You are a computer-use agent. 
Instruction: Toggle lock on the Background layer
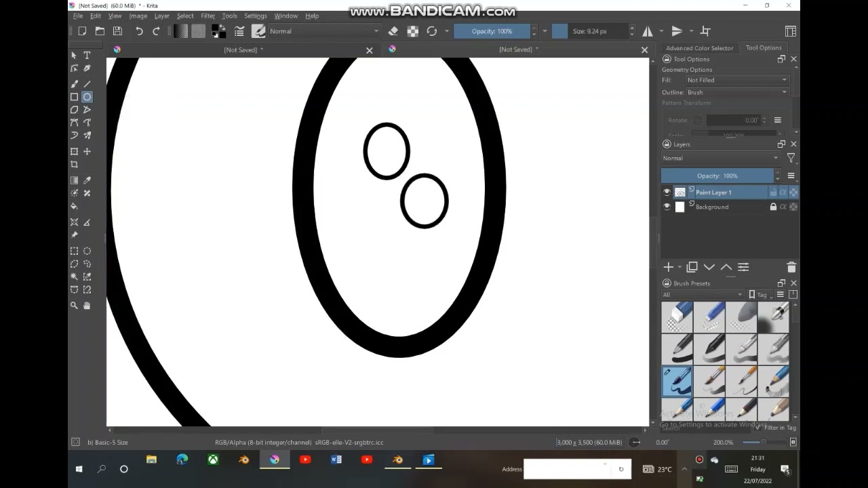pos(773,207)
